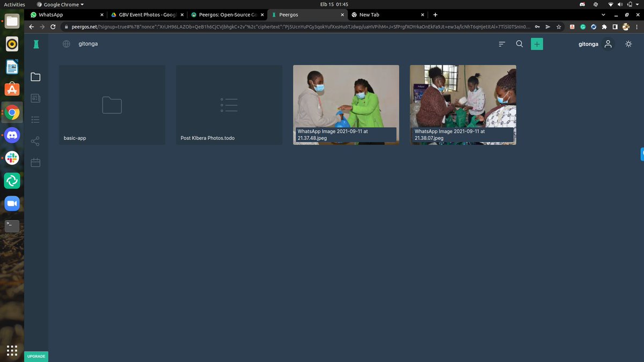Viewport: 644px width, 362px height.
Task: Open Slack from the dock
Action: coord(12,158)
